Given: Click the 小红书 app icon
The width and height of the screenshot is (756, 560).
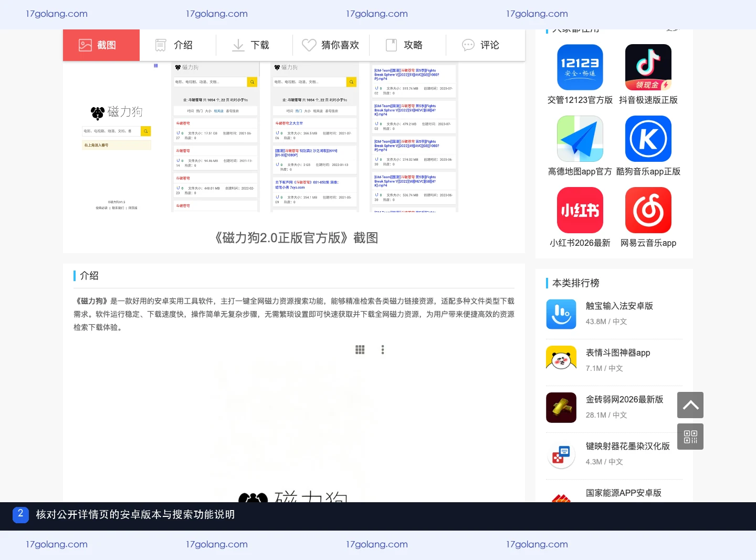Looking at the screenshot, I should click(580, 210).
